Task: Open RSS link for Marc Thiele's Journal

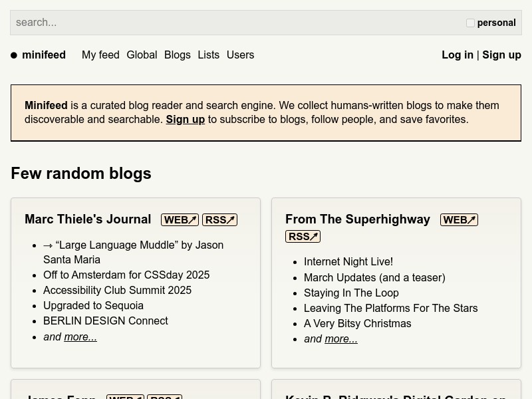Action: [220, 220]
